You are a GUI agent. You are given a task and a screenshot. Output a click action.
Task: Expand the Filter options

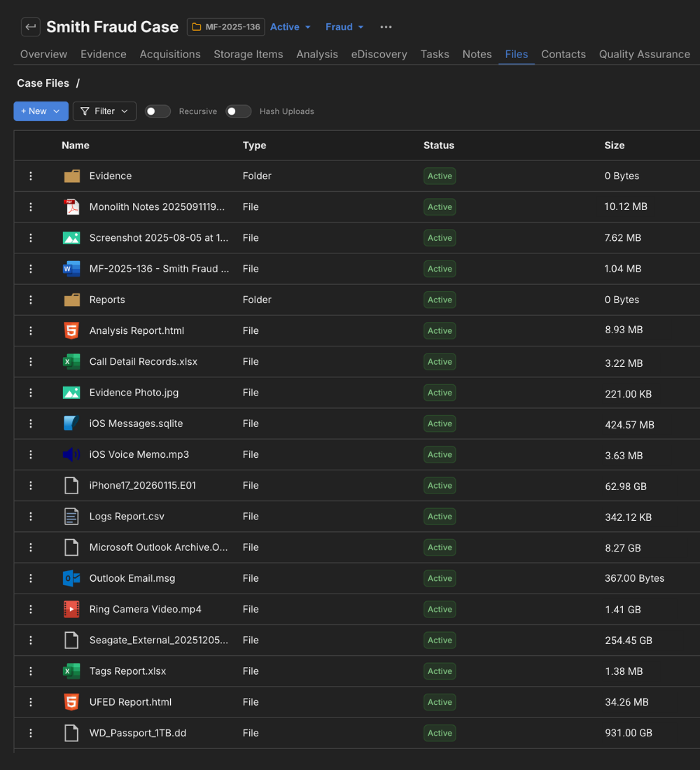(104, 111)
